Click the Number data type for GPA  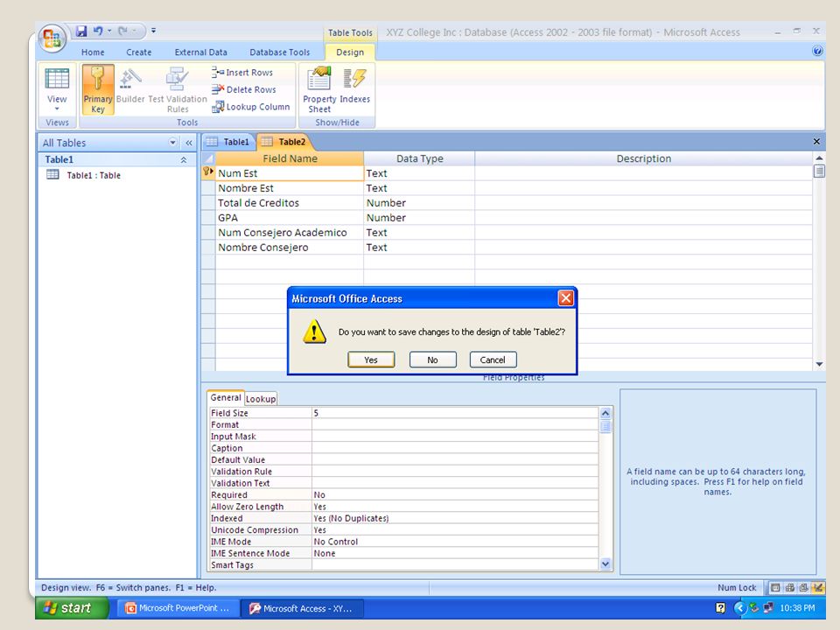[x=419, y=218]
